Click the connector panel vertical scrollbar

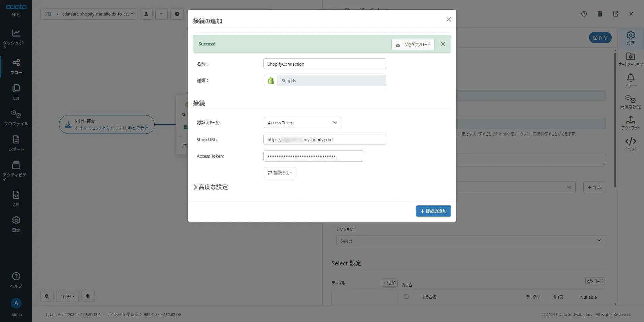615,119
